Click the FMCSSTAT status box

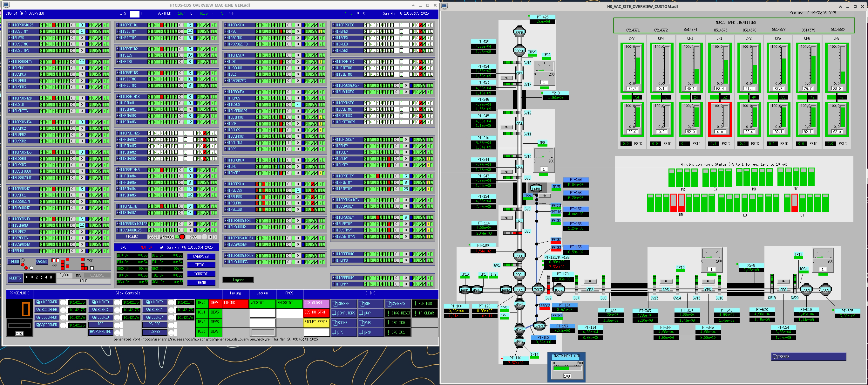pyautogui.click(x=289, y=303)
